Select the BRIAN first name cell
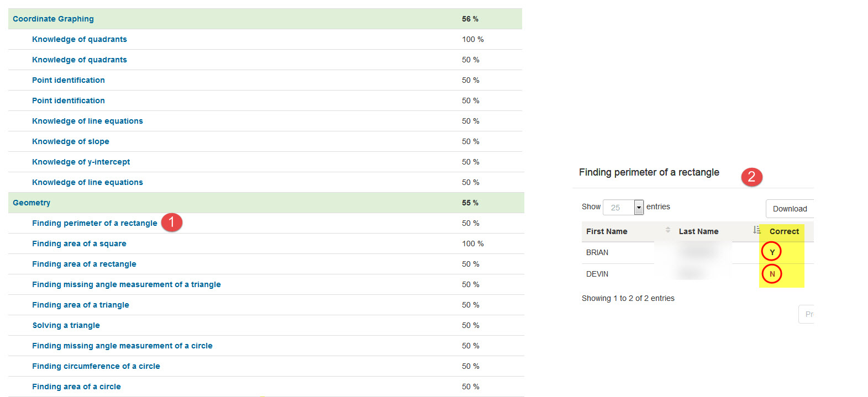 [597, 252]
